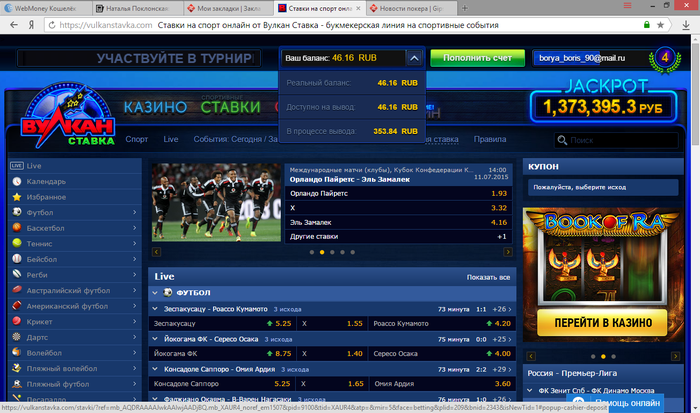The height and width of the screenshot is (413, 700).
Task: Select Американский футбол in sidebar
Action: tap(75, 306)
